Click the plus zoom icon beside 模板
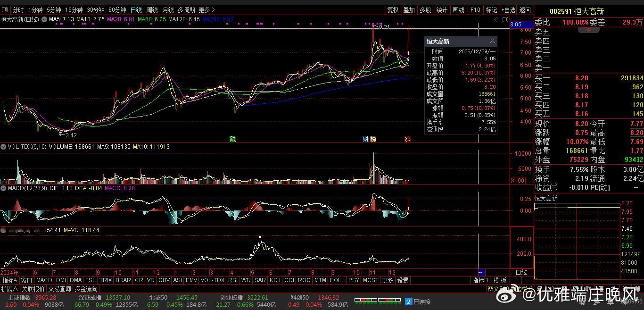644x310 pixels. click(x=516, y=280)
